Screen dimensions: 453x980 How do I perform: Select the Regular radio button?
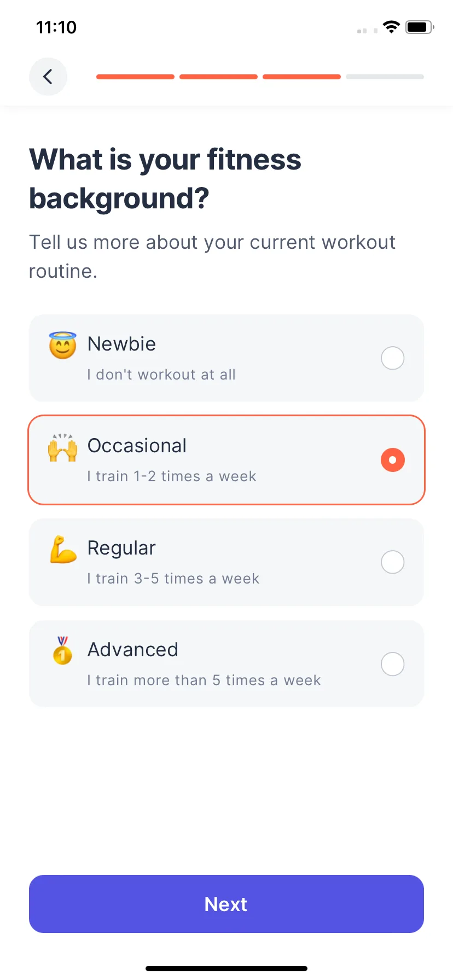pyautogui.click(x=393, y=562)
